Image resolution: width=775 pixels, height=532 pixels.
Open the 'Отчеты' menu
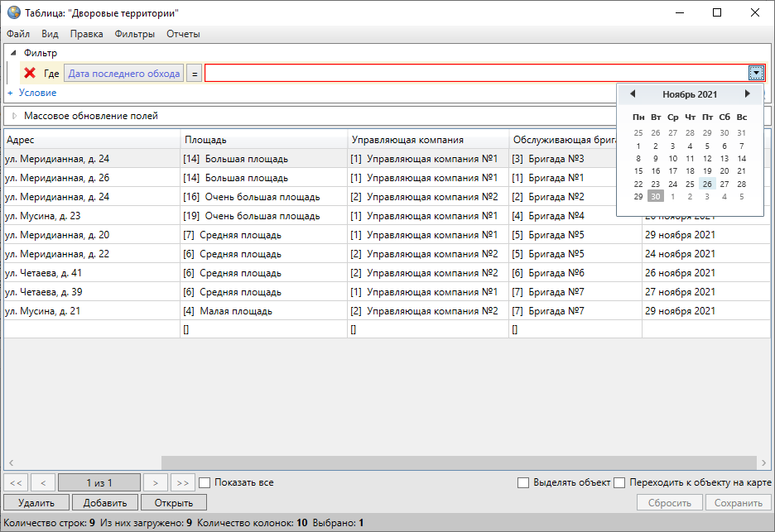tap(183, 34)
